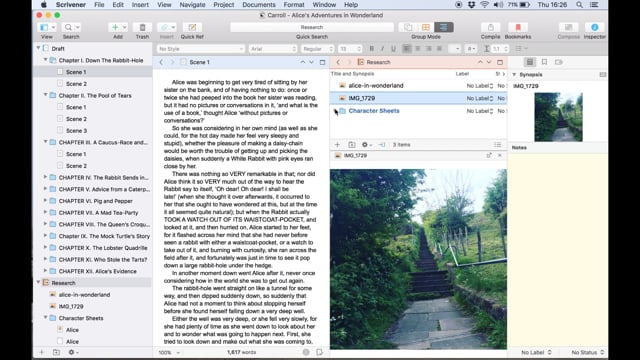The height and width of the screenshot is (360, 640).
Task: Open the Format menu
Action: [x=294, y=5]
